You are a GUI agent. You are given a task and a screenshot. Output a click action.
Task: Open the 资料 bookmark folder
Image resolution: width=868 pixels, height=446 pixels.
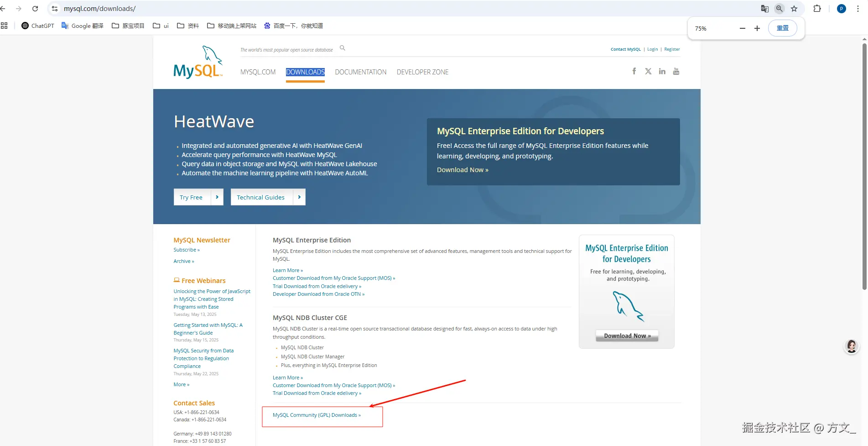[x=188, y=26]
